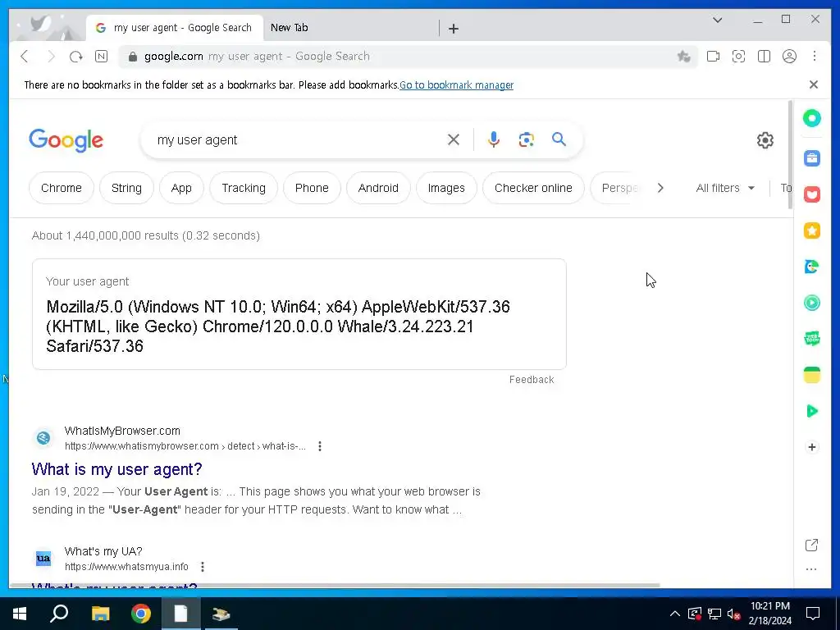Open the screen capture tool
The image size is (840, 630).
738,57
